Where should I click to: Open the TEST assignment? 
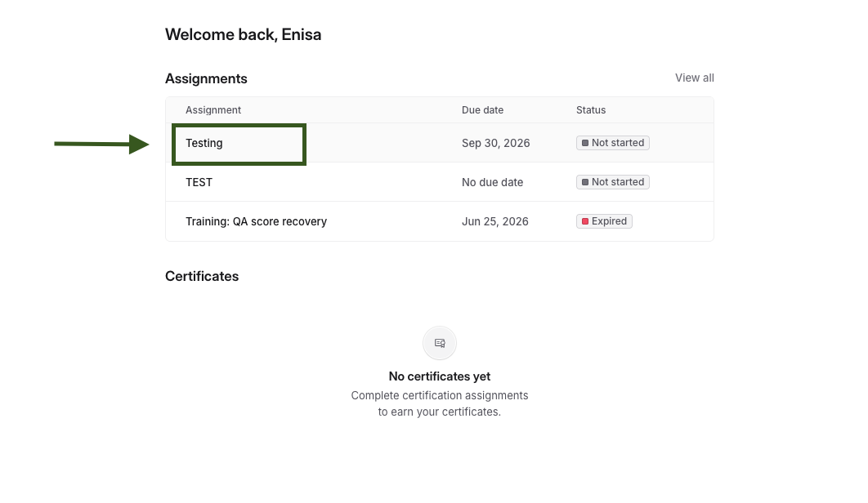point(199,182)
